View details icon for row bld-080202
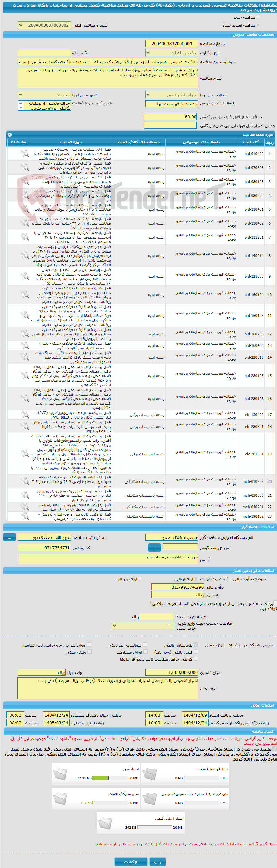This screenshot has width=277, height=868. (25, 195)
